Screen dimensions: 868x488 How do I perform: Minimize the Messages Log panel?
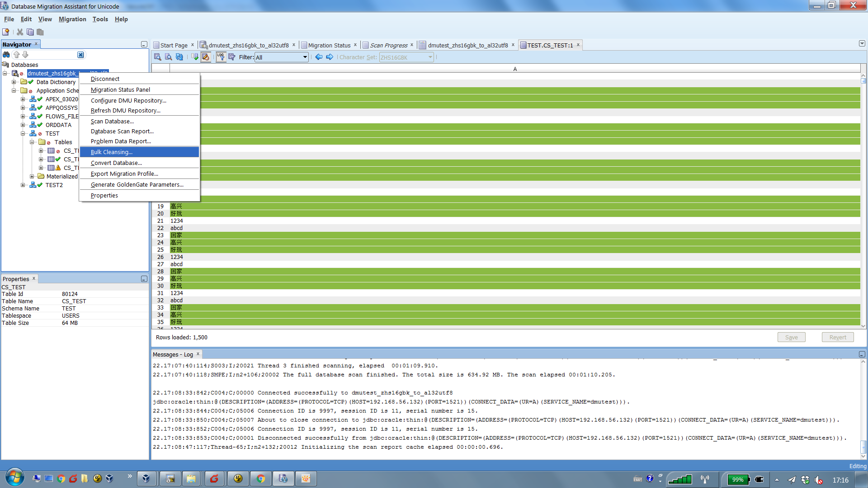(x=862, y=354)
